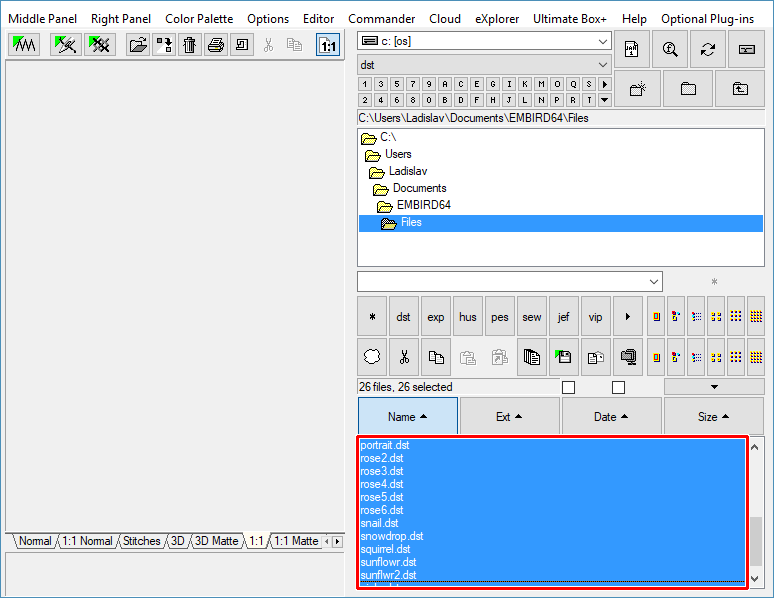Click the create new folder icon

(x=637, y=89)
